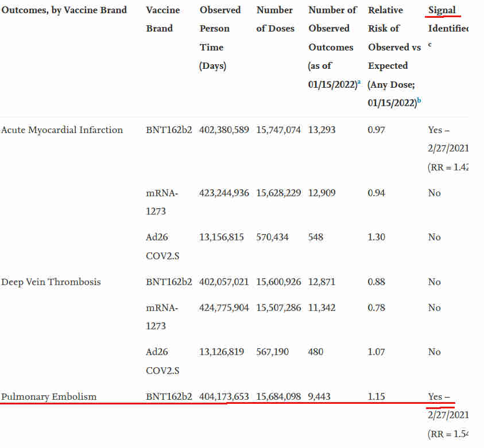
Task: Select observed outcomes value 13,293
Action: [322, 130]
